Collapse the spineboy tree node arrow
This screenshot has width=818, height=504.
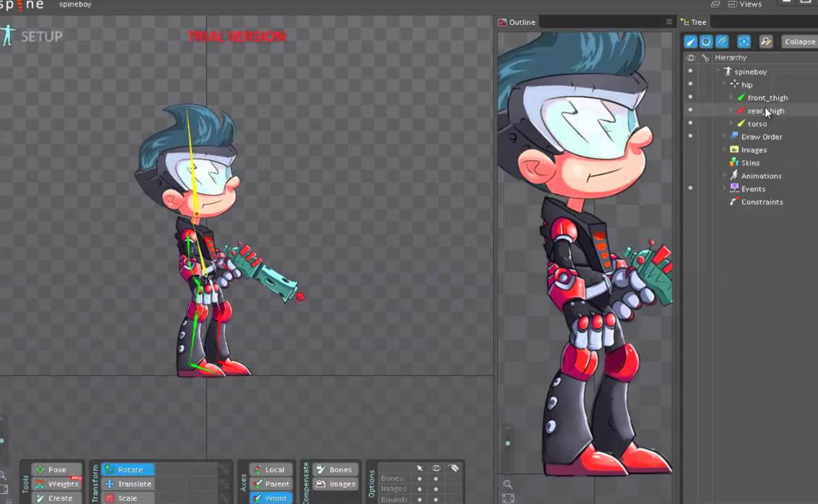(718, 71)
